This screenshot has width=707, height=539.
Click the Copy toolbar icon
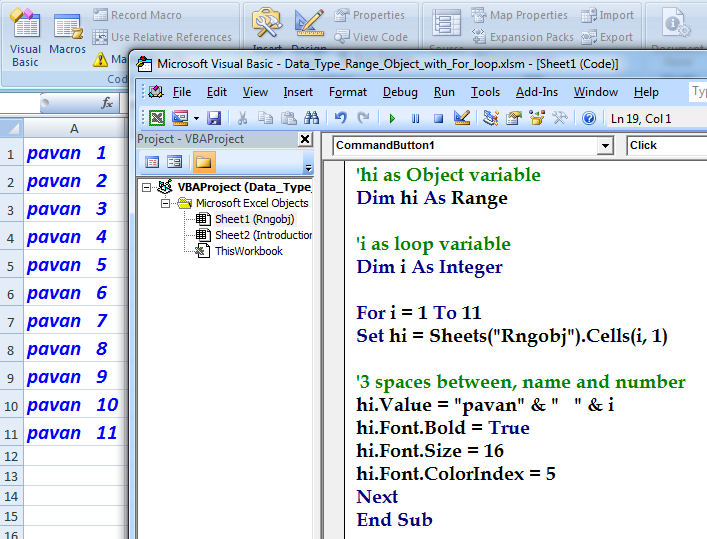(x=265, y=118)
